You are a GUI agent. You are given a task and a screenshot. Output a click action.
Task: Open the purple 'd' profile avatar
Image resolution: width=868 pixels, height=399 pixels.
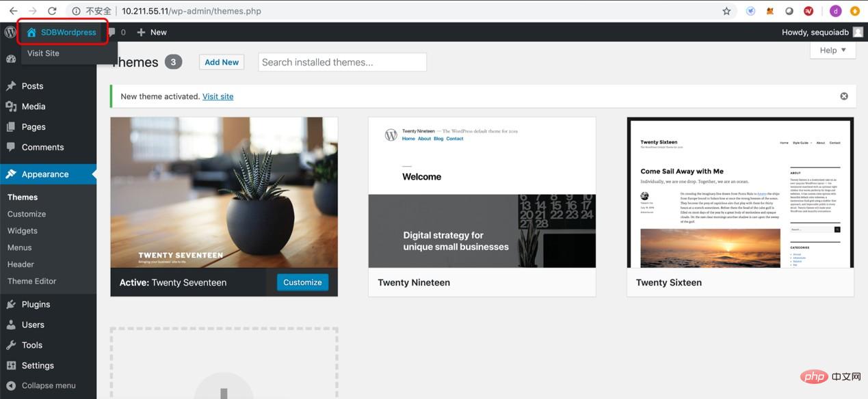835,11
